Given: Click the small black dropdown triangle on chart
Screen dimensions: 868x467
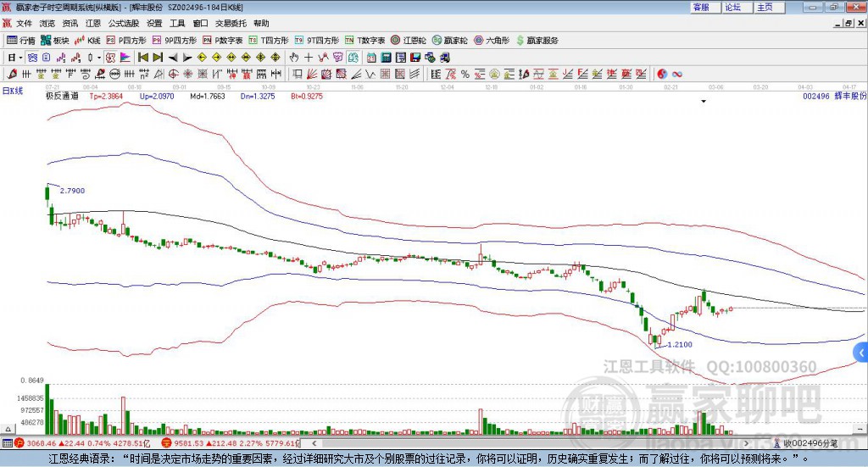Looking at the screenshot, I should point(704,101).
